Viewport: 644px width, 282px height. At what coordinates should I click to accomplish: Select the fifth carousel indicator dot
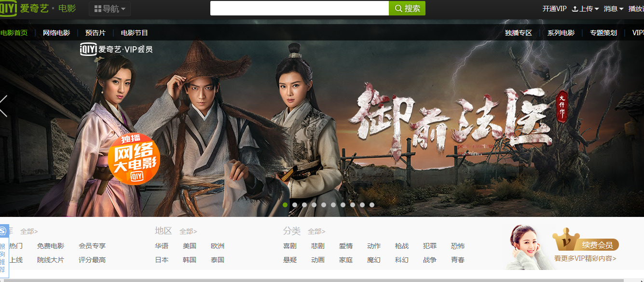(324, 205)
